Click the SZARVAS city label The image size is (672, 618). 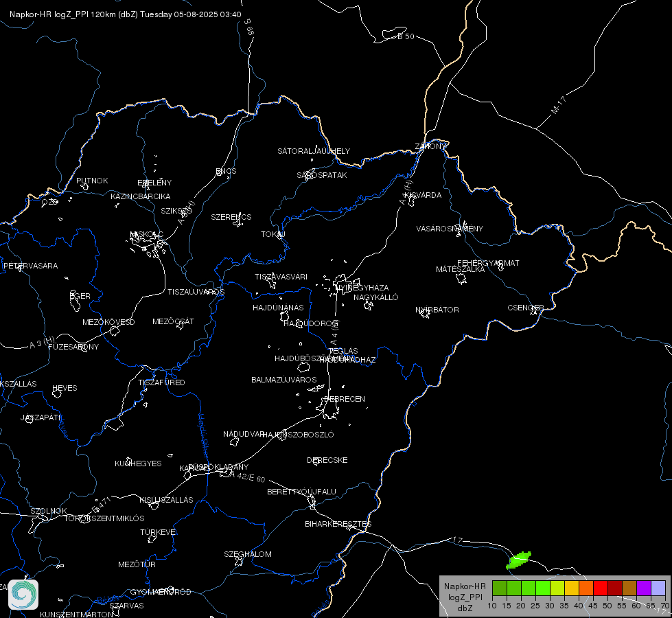127,606
